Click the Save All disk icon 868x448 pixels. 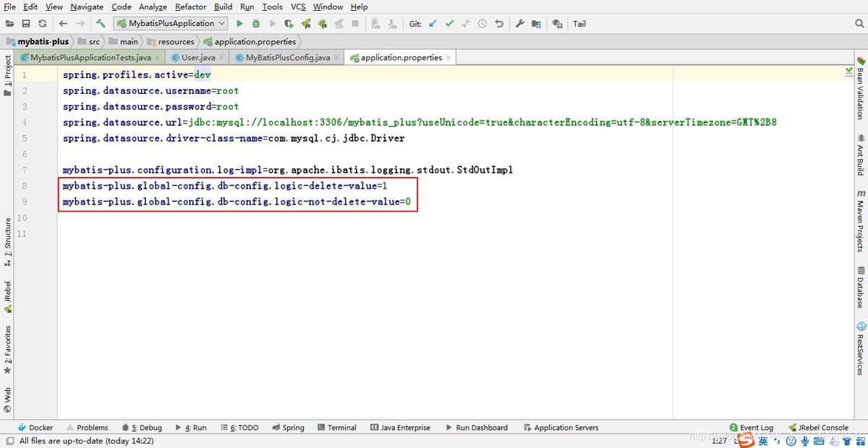[26, 24]
